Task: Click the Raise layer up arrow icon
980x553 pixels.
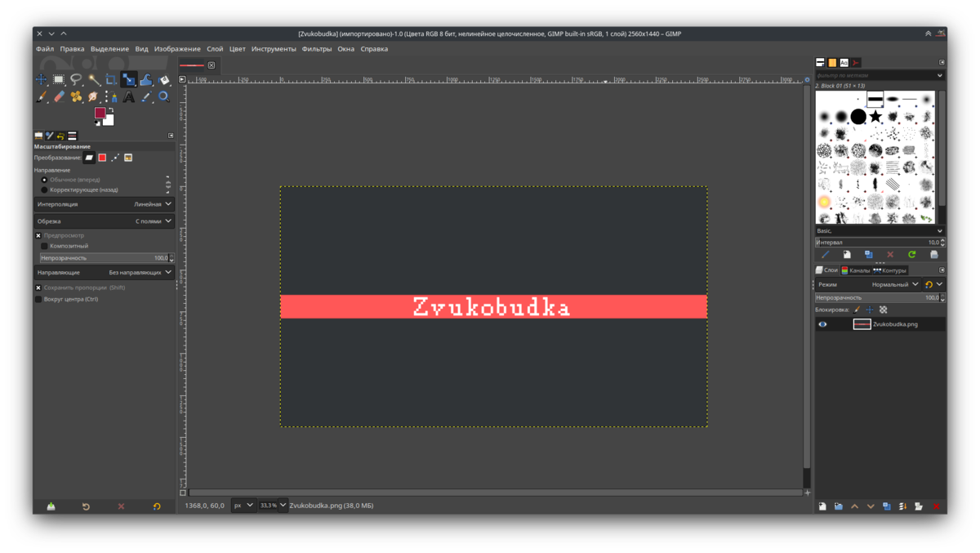Action: pyautogui.click(x=854, y=506)
